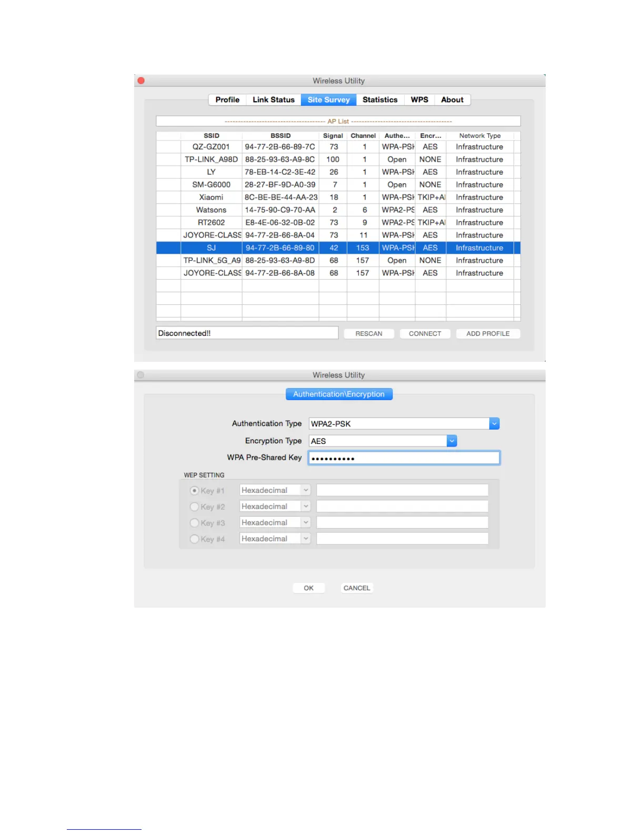Sort AP list by Channel column header
The width and height of the screenshot is (644, 834).
point(363,136)
